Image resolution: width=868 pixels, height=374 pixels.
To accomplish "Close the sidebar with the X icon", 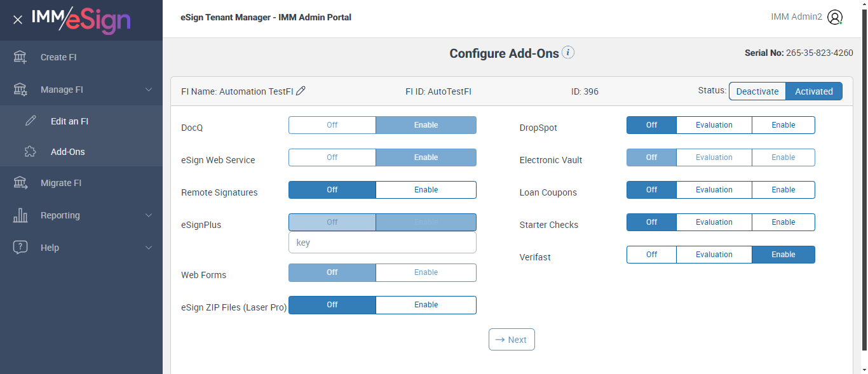I will point(18,20).
